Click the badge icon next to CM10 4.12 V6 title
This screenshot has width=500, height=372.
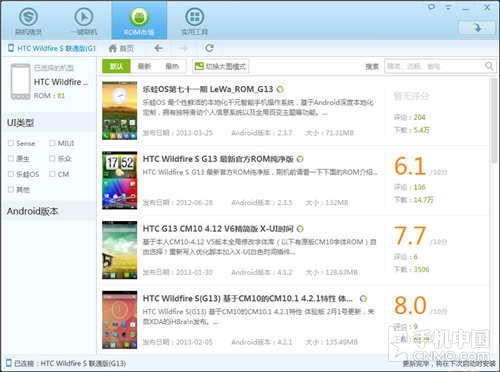pos(300,229)
